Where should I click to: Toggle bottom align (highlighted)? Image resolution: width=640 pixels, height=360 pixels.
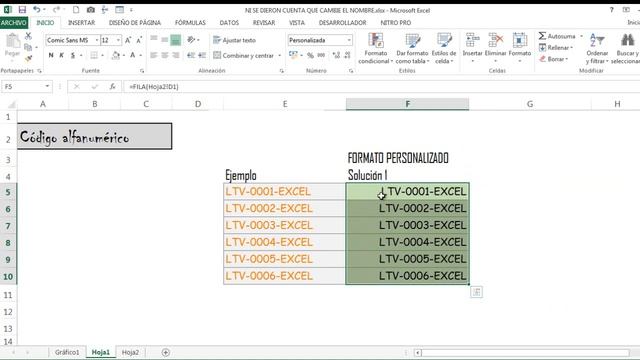[176, 40]
